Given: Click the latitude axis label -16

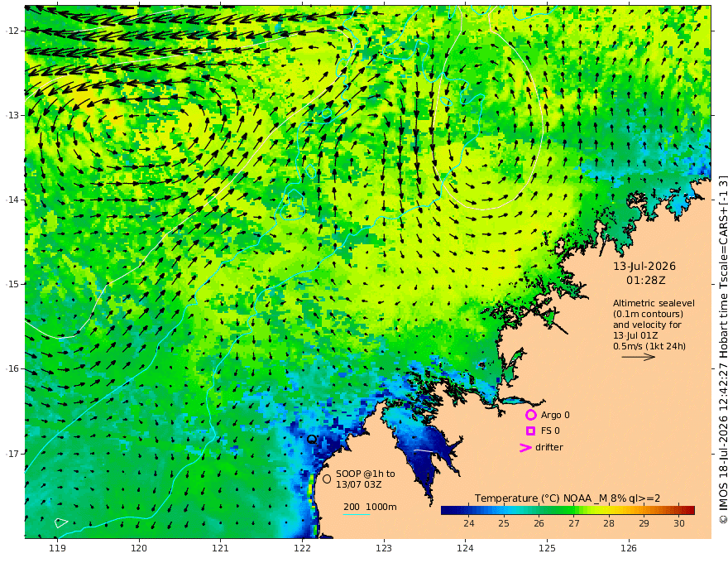Looking at the screenshot, I should pos(12,368).
